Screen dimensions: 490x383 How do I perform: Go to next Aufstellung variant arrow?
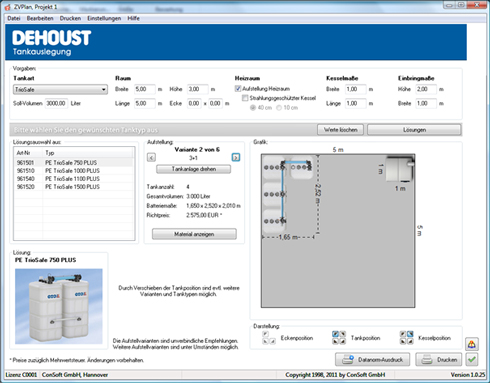236,157
